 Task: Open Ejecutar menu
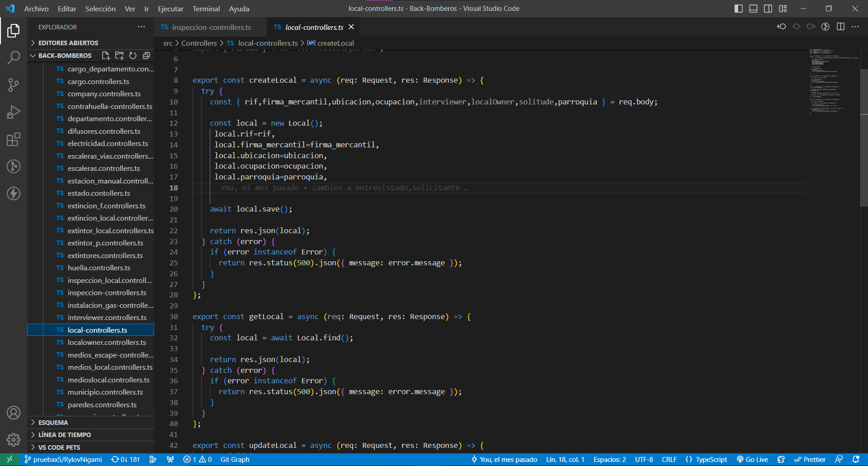coord(170,9)
